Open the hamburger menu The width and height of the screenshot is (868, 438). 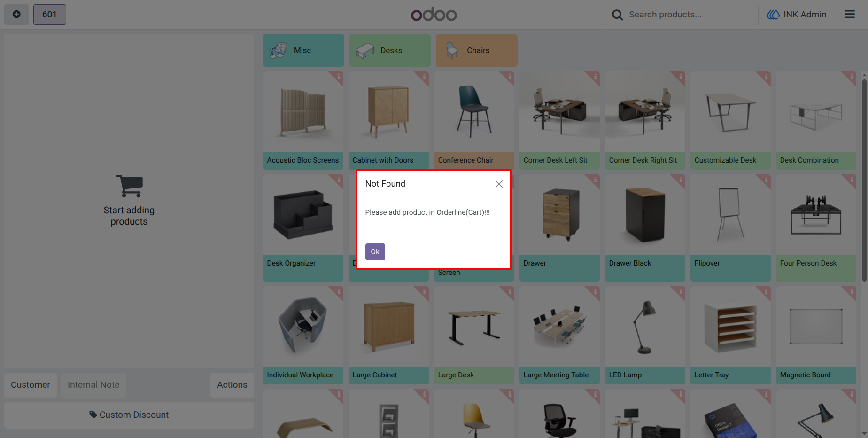click(x=850, y=15)
